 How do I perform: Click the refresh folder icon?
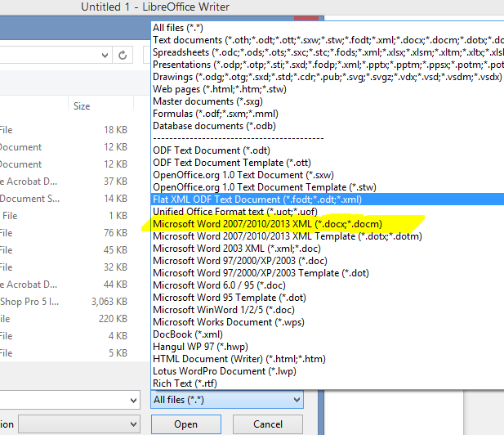(123, 56)
